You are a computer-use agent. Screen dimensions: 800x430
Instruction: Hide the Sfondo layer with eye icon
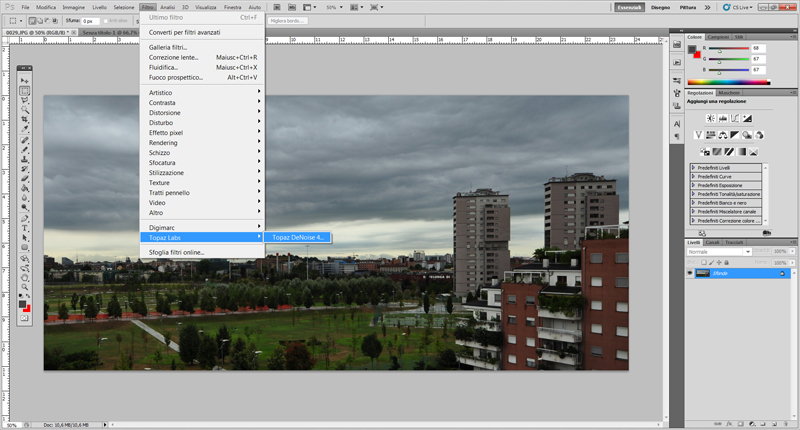(690, 273)
